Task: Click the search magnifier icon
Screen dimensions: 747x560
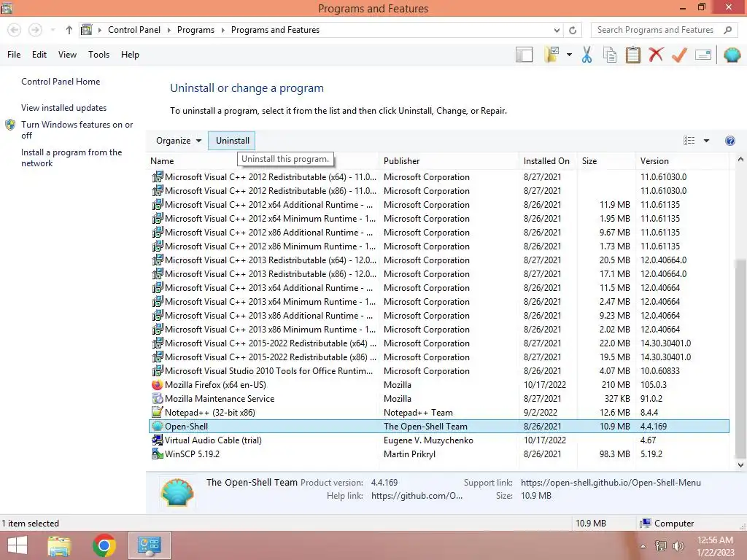Action: (x=727, y=30)
